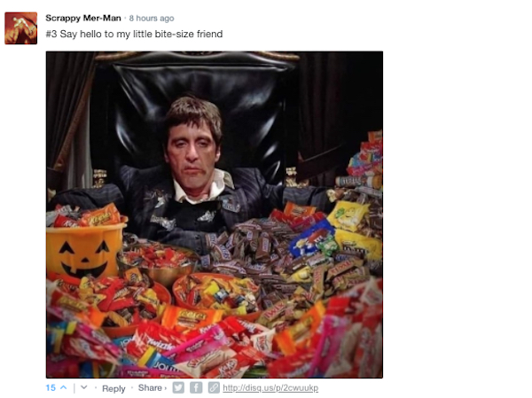
Task: Click the '#3 Say hello' comment text
Action: [135, 34]
